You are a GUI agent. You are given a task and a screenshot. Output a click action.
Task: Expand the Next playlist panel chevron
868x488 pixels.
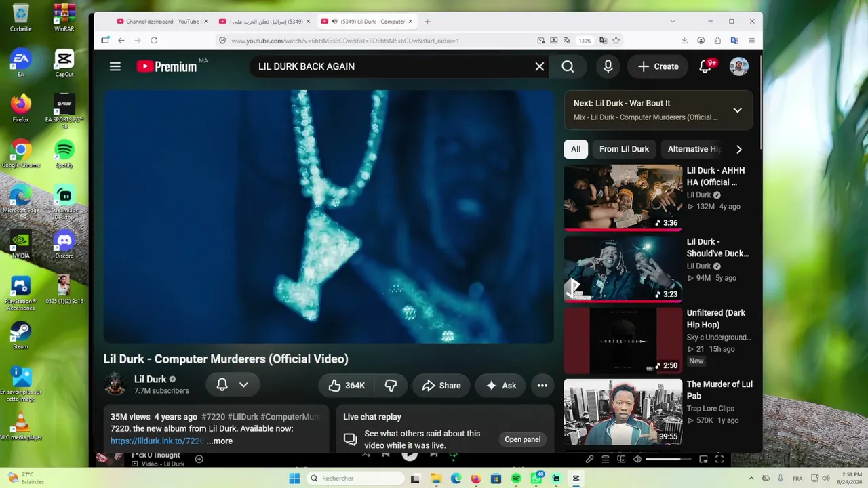(737, 110)
